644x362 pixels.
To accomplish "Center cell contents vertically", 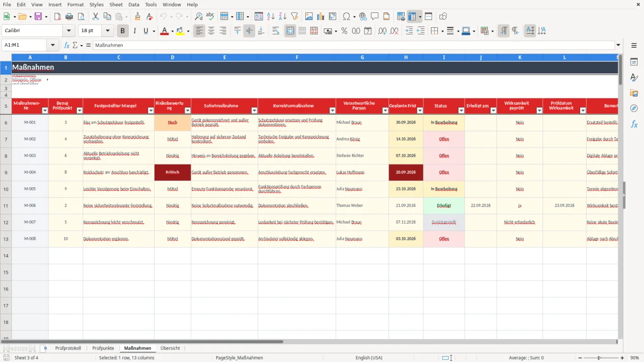I will tap(249, 31).
